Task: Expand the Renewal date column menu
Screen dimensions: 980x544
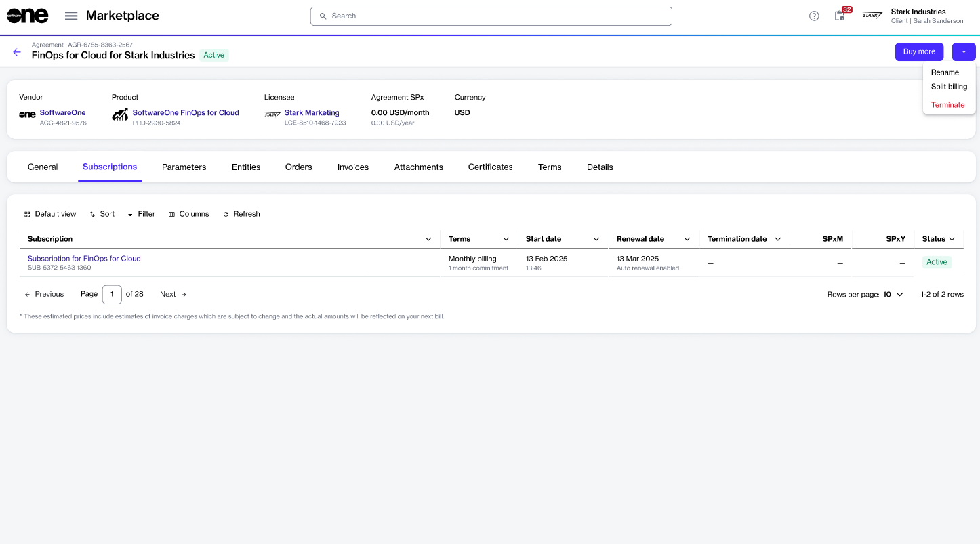Action: pyautogui.click(x=687, y=239)
